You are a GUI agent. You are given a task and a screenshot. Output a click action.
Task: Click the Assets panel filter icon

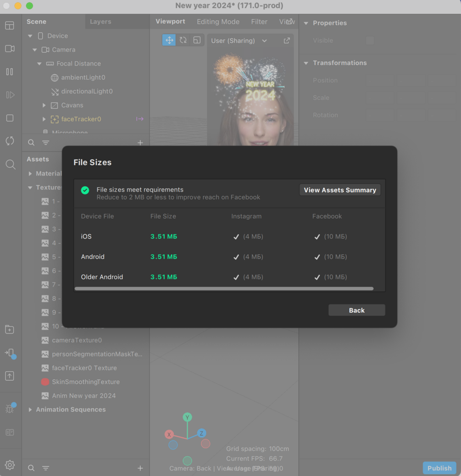point(45,468)
